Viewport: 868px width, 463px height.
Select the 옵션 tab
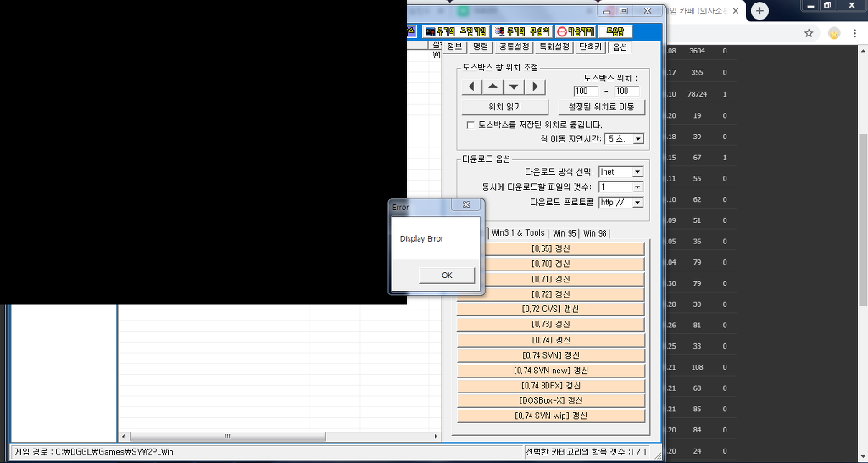620,47
